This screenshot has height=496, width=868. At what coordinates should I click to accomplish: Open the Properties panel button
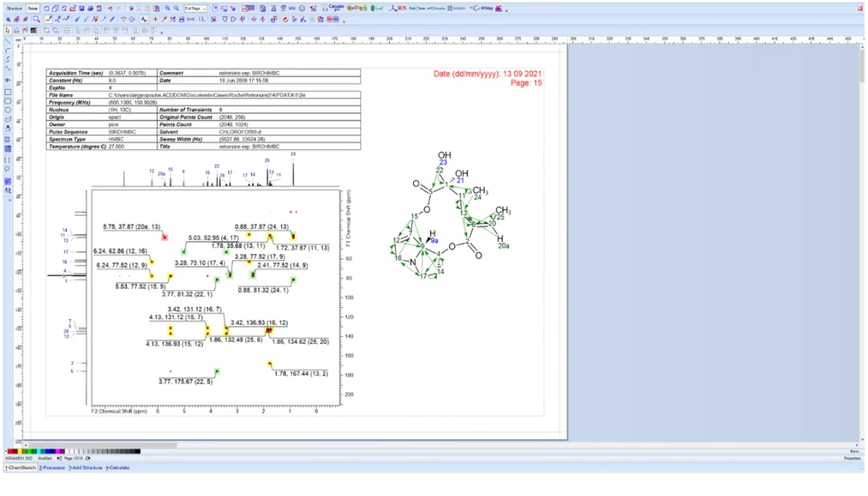point(852,458)
